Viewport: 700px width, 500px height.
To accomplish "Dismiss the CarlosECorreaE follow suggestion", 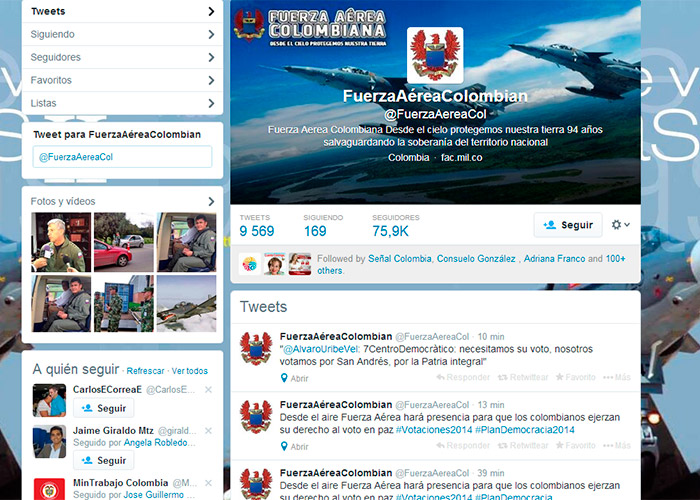I will point(208,389).
